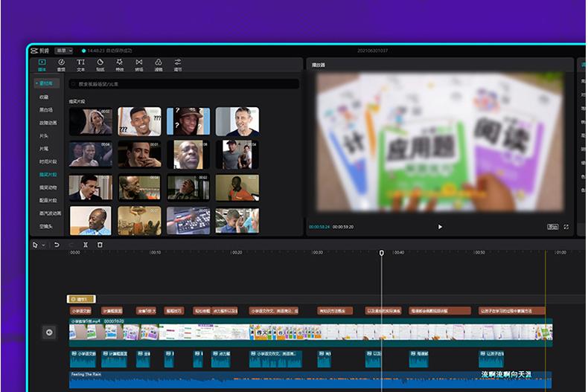Collapse the 素材库 category in sidebar

(47, 83)
